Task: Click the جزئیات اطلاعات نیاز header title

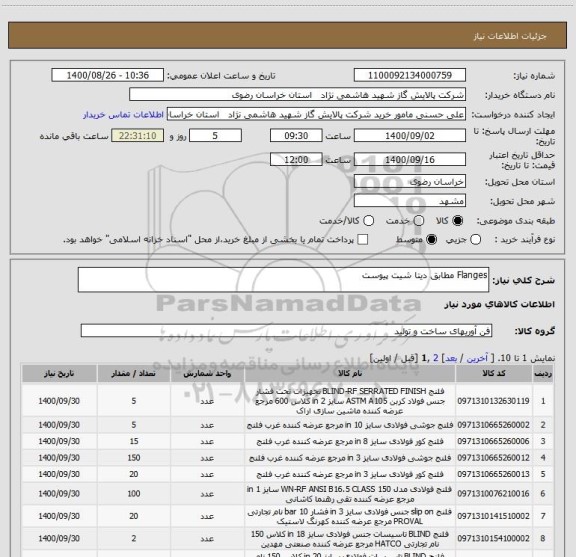Action: (510, 36)
